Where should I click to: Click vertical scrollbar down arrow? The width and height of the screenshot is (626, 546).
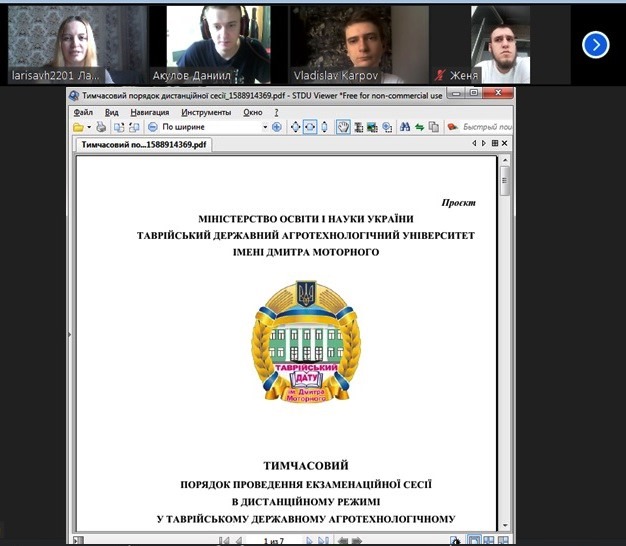(505, 526)
